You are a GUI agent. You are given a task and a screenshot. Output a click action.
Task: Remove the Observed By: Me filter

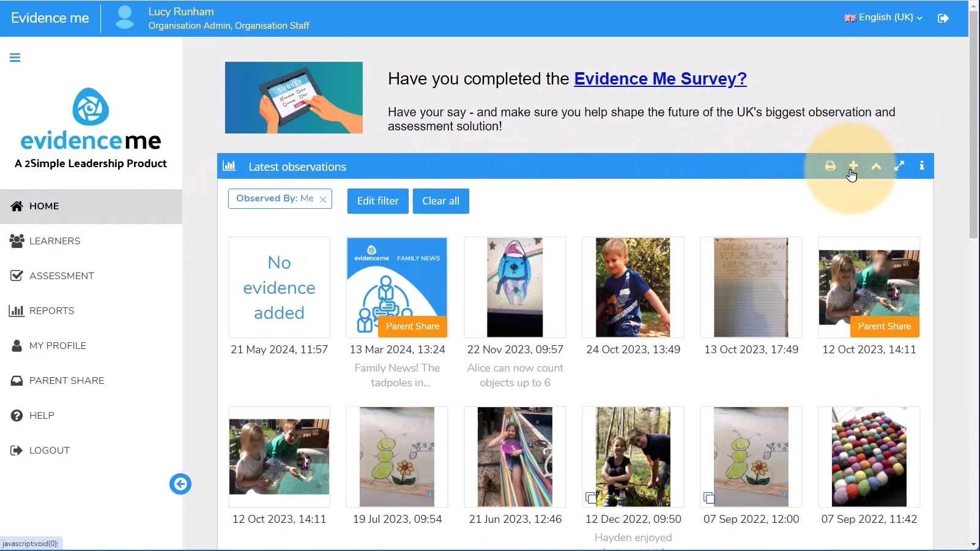[x=323, y=199]
